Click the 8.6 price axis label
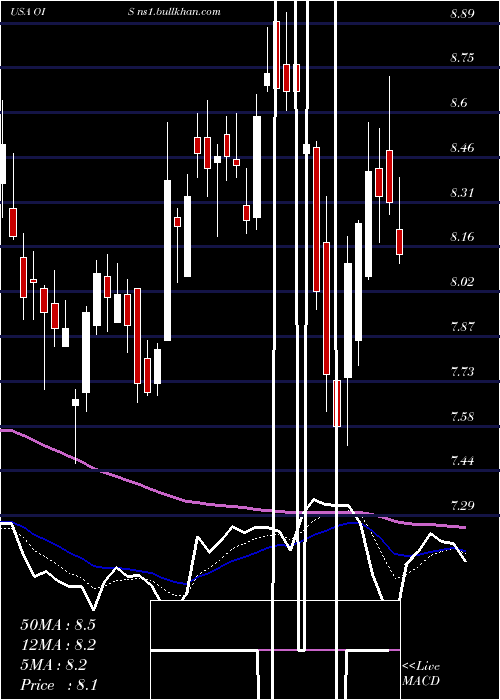The width and height of the screenshot is (500, 700). click(x=458, y=103)
